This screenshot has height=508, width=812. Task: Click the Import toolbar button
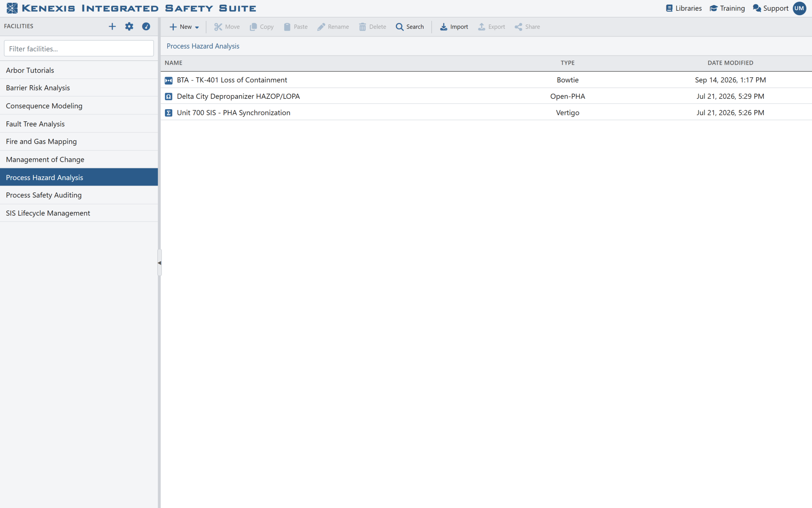point(454,27)
